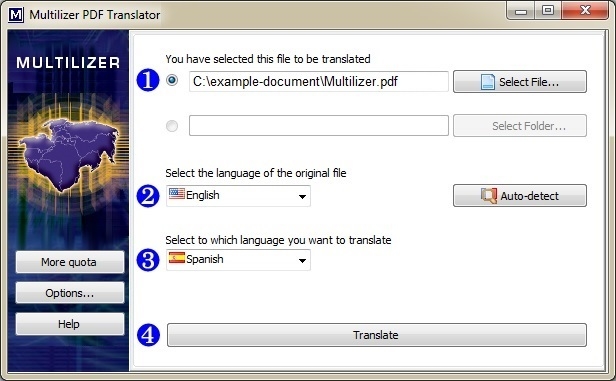The image size is (616, 381).
Task: Click the MULTILIZER wordmark in the sidebar
Action: coord(68,63)
